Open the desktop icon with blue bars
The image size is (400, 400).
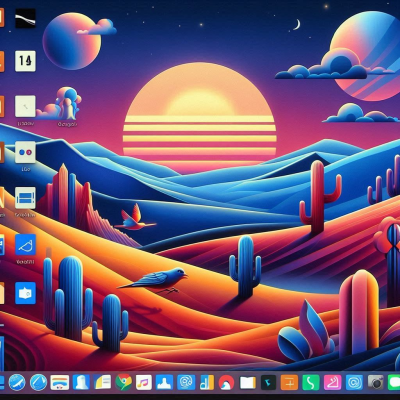point(25,198)
